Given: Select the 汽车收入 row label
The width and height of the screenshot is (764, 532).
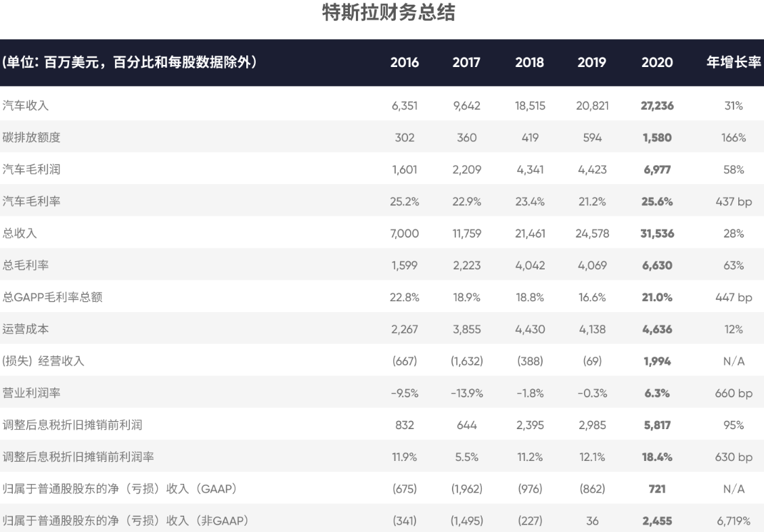Looking at the screenshot, I should tap(26, 106).
